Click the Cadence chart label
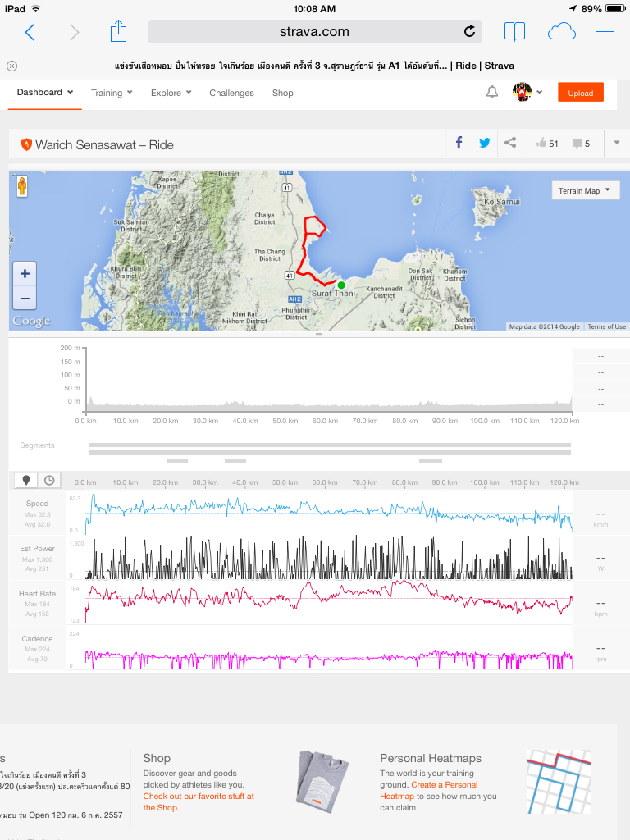This screenshot has width=630, height=840. coord(37,638)
